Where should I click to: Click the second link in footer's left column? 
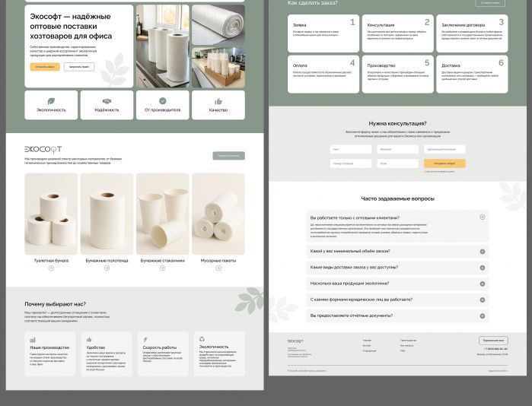(367, 346)
